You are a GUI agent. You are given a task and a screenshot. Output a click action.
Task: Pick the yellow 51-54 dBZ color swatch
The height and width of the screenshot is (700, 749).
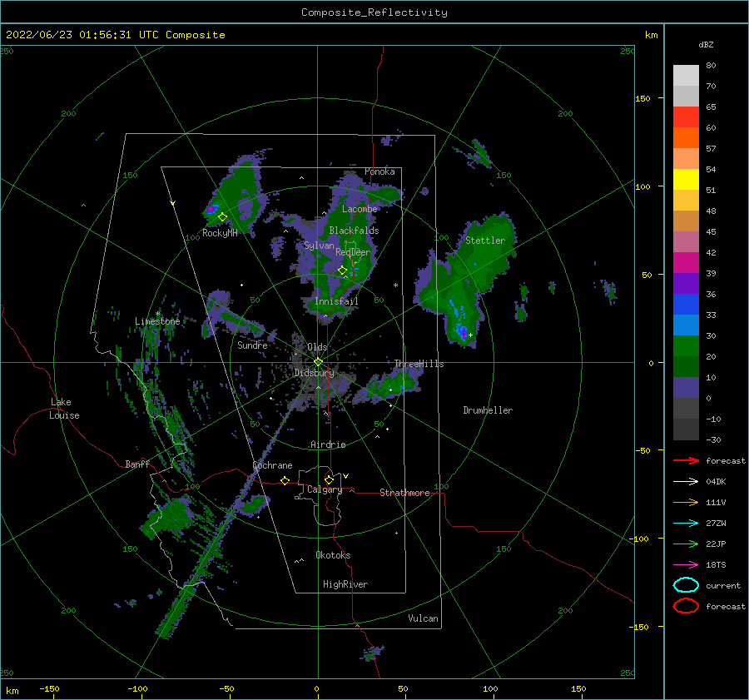686,179
